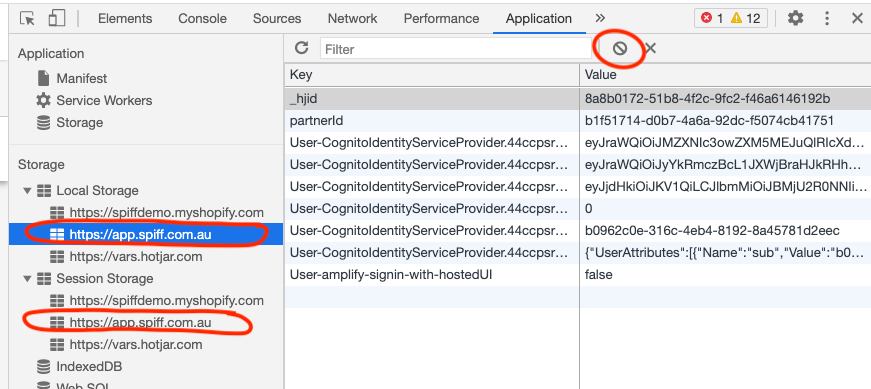Click the UserAttributes JSON value
The width and height of the screenshot is (871, 389).
[724, 253]
